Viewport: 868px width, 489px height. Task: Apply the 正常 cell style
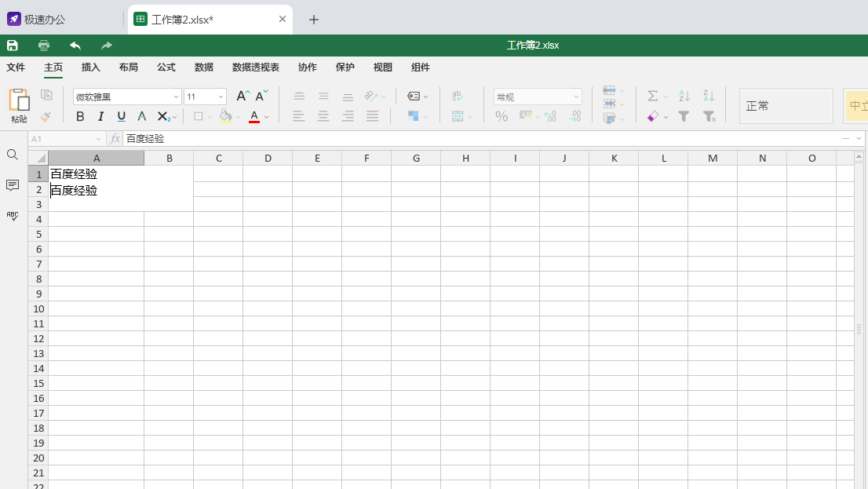point(786,106)
